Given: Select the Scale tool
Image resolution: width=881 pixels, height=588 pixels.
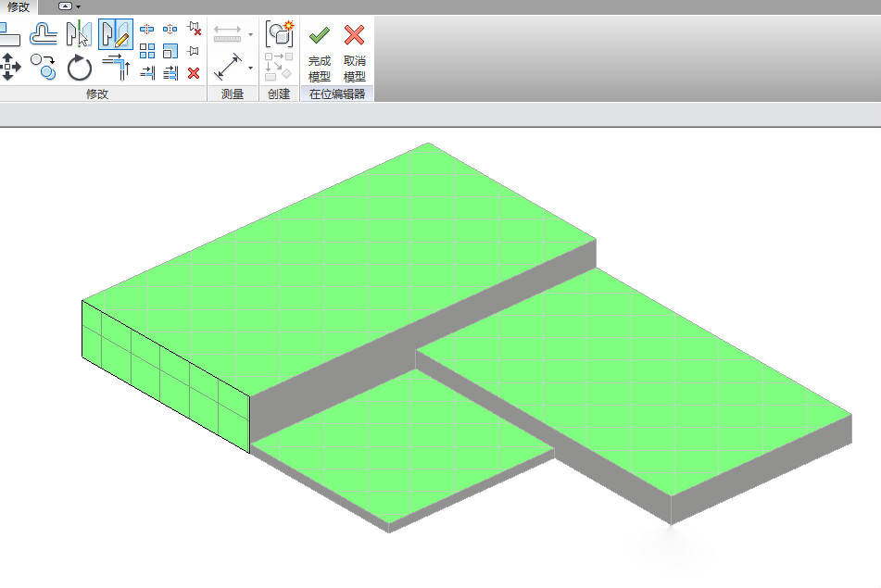Looking at the screenshot, I should pyautogui.click(x=169, y=51).
